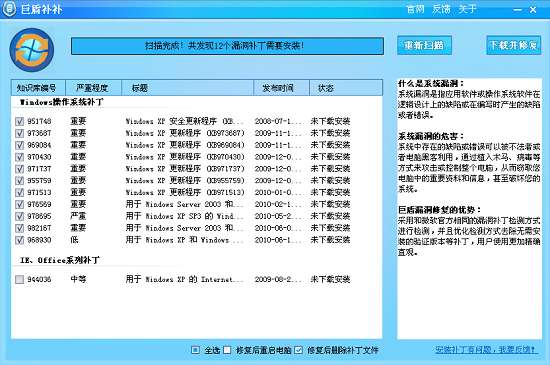Open the 官网 link in title bar

pyautogui.click(x=415, y=9)
